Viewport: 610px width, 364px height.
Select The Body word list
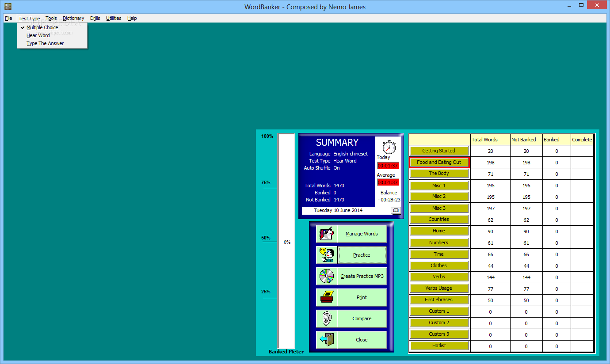pyautogui.click(x=439, y=174)
